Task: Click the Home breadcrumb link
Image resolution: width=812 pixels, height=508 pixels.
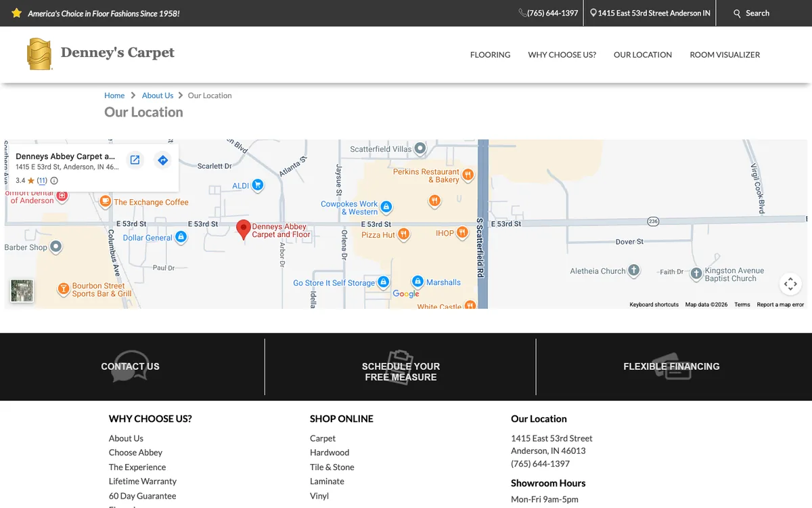Action: pos(114,96)
